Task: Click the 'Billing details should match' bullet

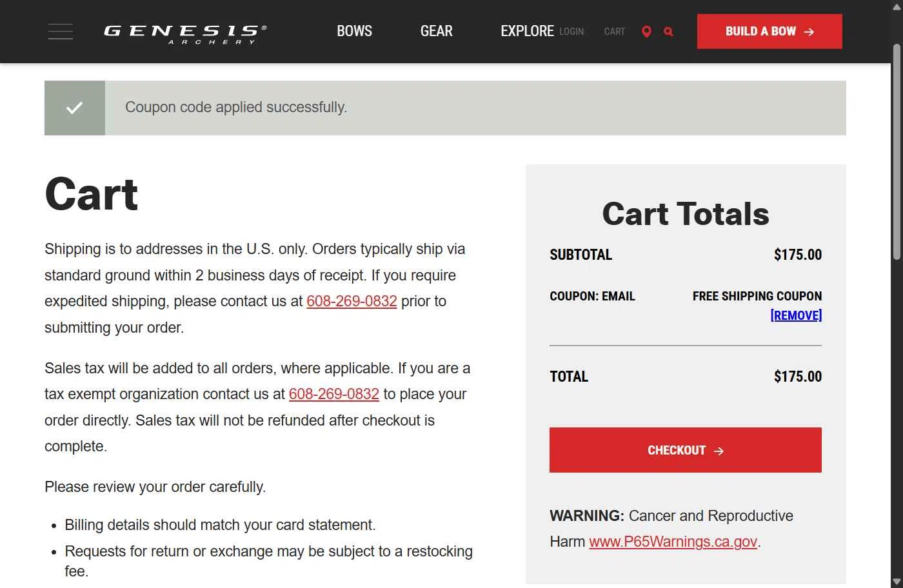Action: [x=220, y=525]
